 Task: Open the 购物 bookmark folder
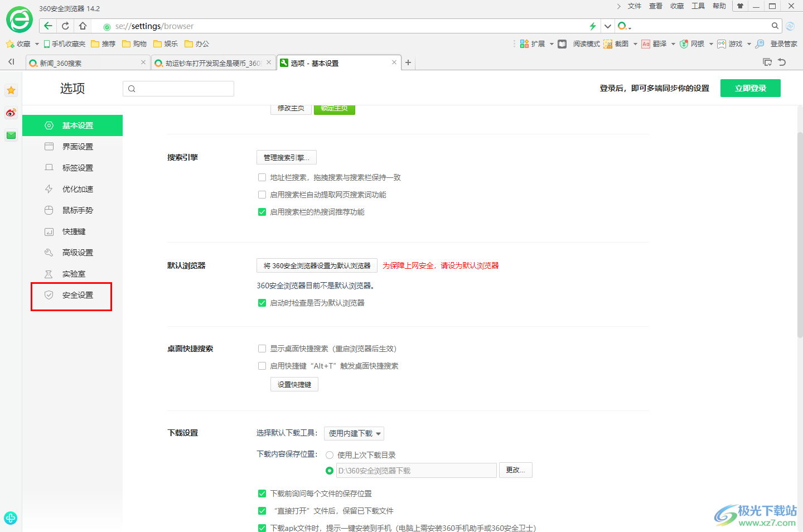134,43
